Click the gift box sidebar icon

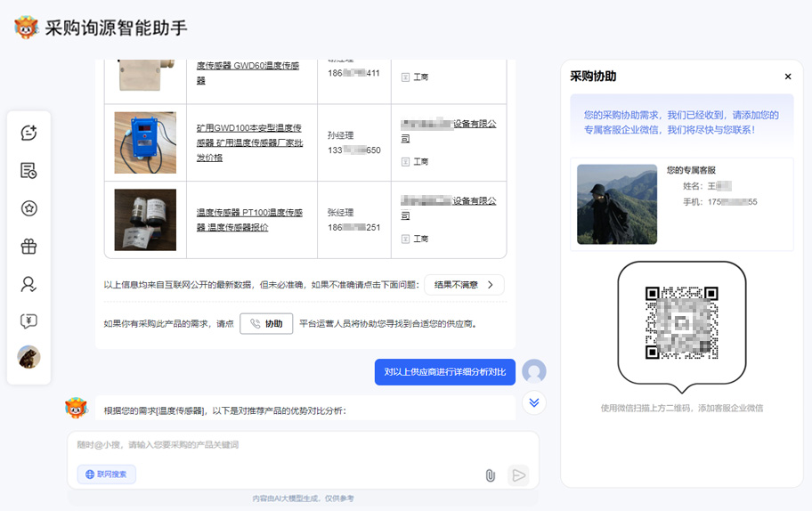pos(28,247)
